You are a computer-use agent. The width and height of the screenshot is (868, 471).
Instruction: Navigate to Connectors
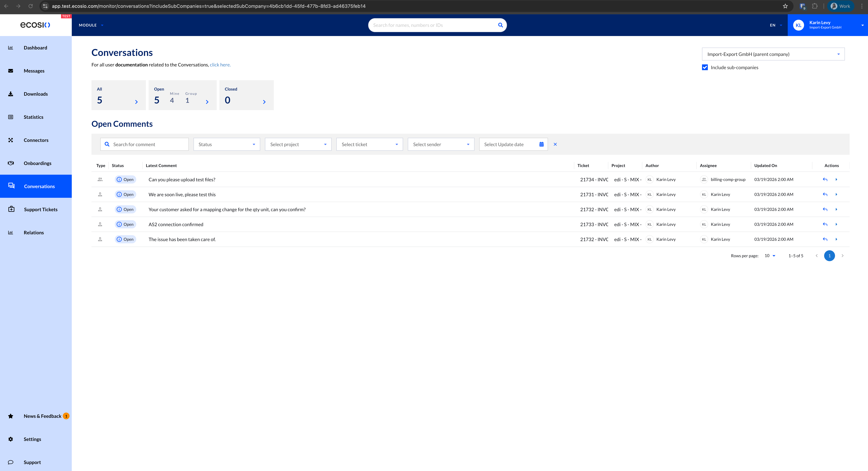click(36, 140)
